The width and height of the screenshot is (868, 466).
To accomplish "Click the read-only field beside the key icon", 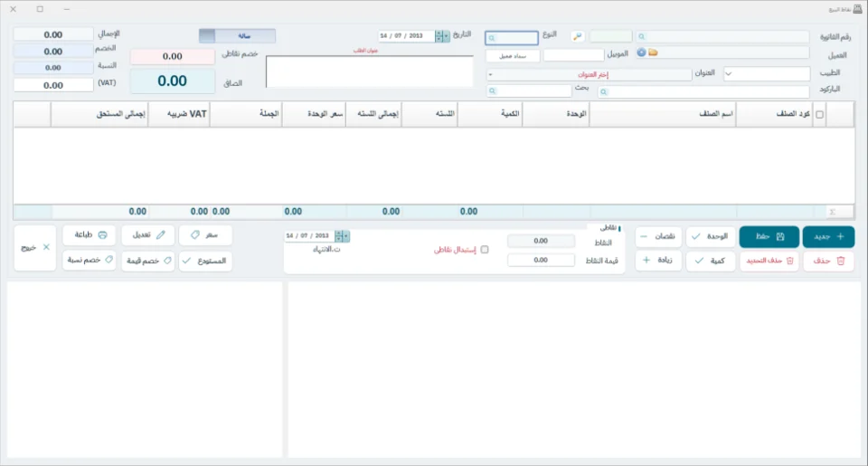I will tap(610, 36).
